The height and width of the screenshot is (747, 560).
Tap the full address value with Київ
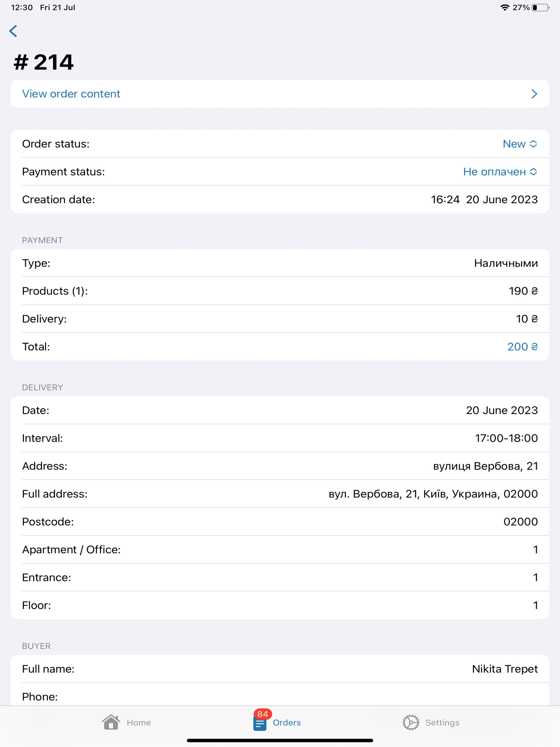coord(433,494)
